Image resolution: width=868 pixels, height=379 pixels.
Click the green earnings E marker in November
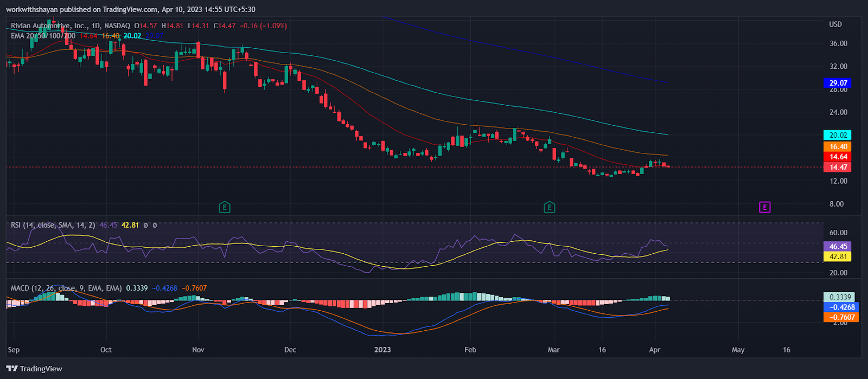[x=224, y=207]
